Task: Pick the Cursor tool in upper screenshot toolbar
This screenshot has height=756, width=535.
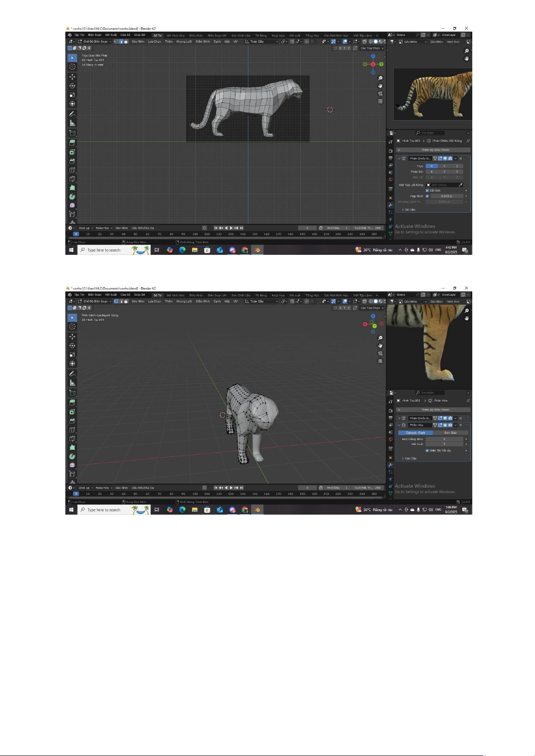Action: (x=72, y=66)
